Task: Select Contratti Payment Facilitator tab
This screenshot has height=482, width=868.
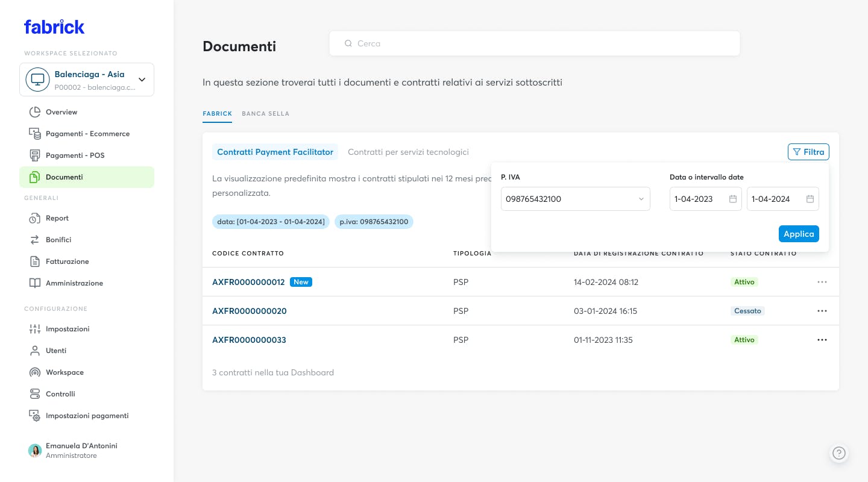Action: click(275, 152)
